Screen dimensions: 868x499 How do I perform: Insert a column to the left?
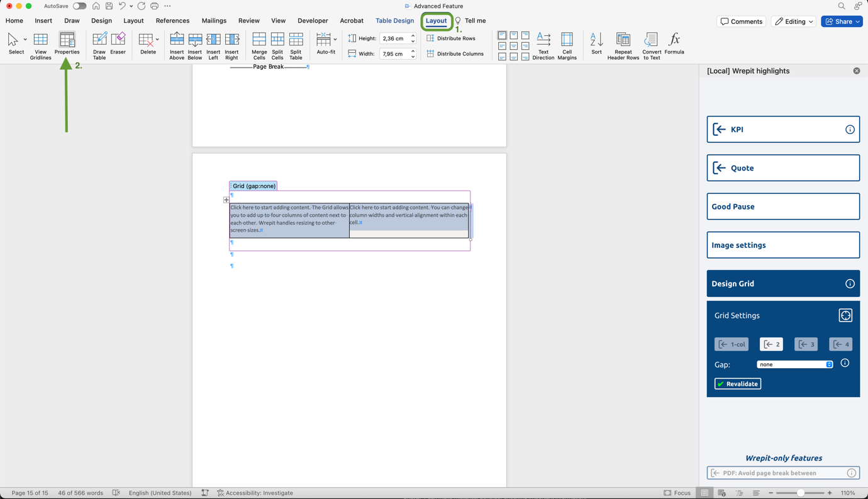pyautogui.click(x=213, y=46)
